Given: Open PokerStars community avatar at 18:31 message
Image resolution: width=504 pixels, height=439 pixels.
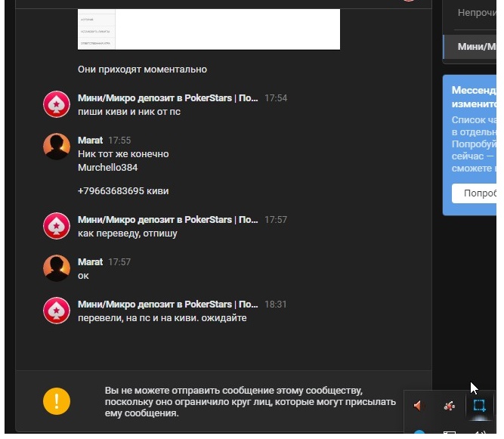Looking at the screenshot, I should tap(57, 311).
